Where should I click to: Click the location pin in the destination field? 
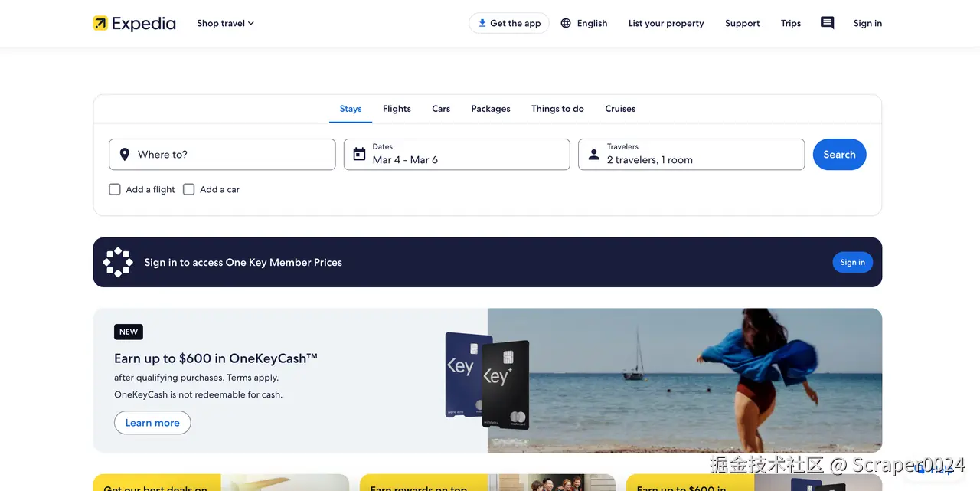tap(124, 154)
